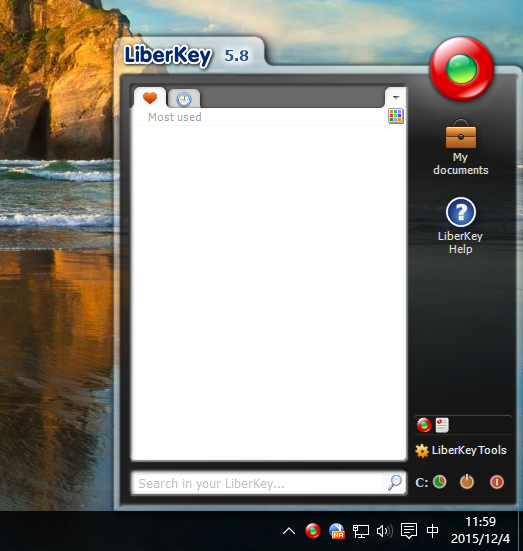
Task: Click the small LiberKey icon above LiberKey Tools
Action: (x=424, y=425)
